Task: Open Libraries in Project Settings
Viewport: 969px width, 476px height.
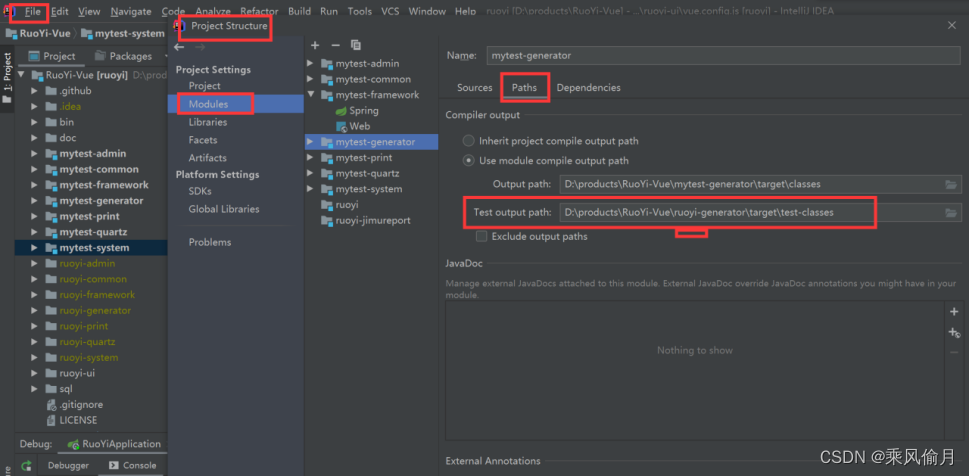Action: pos(207,122)
